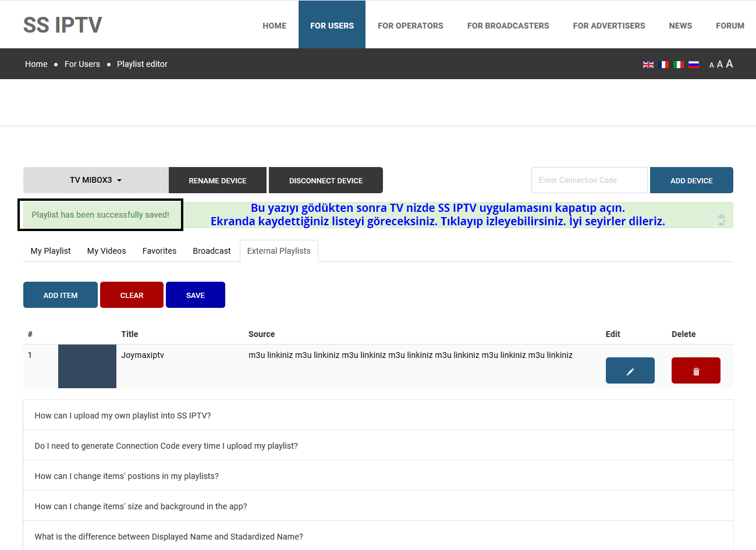
Task: Click the pencil edit icon for Joymaxiptv
Action: click(630, 371)
